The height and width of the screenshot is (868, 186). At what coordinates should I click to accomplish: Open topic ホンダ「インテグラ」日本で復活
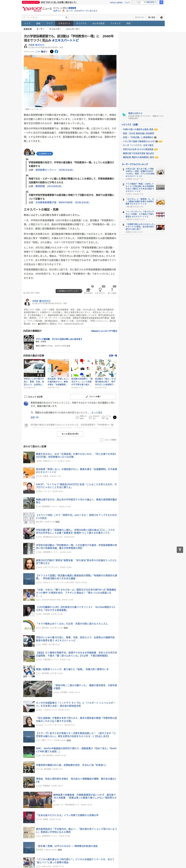click(138, 145)
